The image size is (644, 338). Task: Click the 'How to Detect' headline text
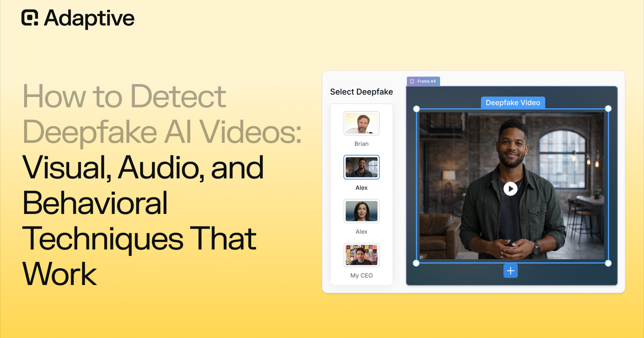[x=125, y=98]
